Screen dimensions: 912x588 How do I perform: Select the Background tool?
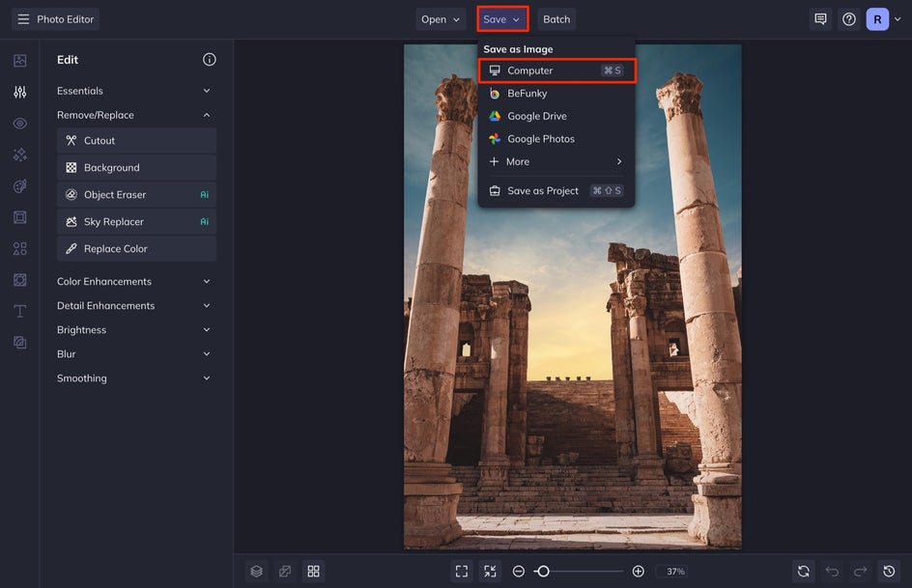click(136, 167)
